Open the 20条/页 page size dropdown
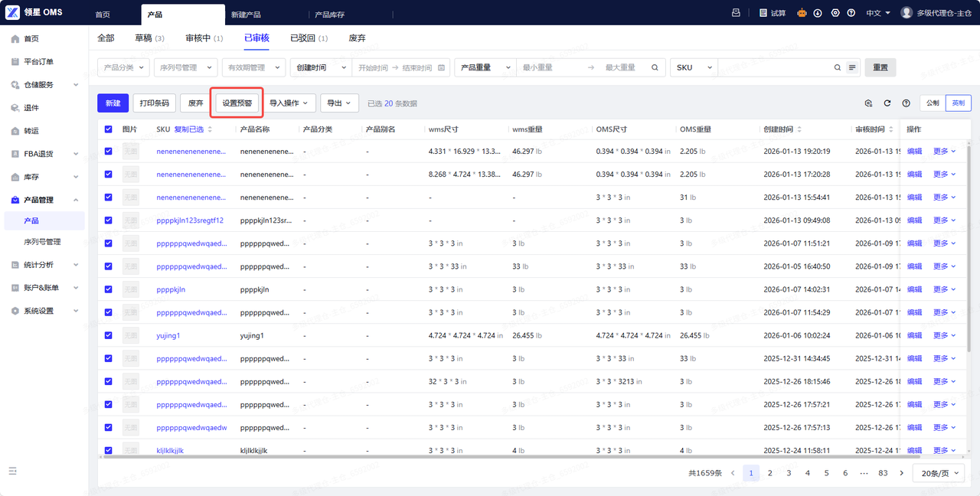This screenshot has height=496, width=980. pyautogui.click(x=941, y=473)
